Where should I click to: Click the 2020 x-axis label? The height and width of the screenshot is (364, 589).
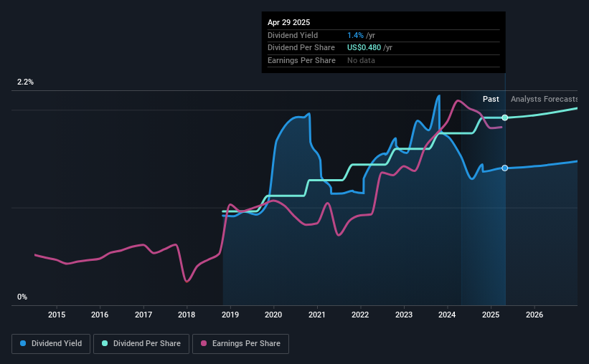point(273,315)
